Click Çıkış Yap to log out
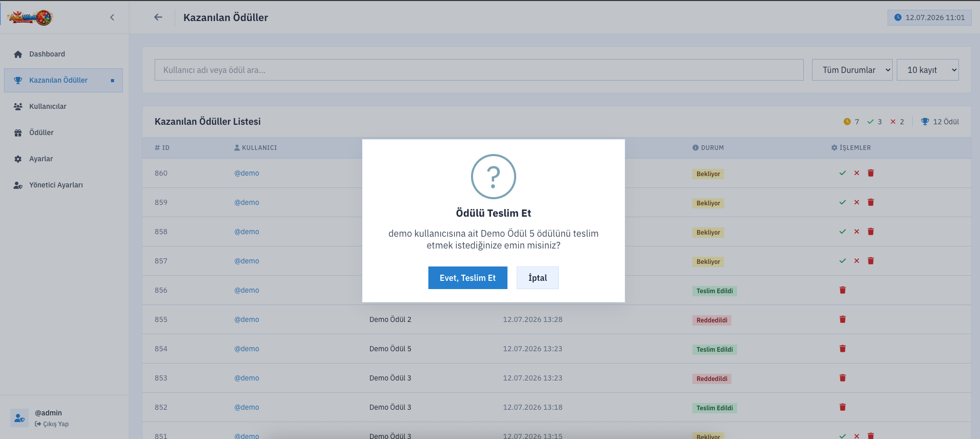 52,424
